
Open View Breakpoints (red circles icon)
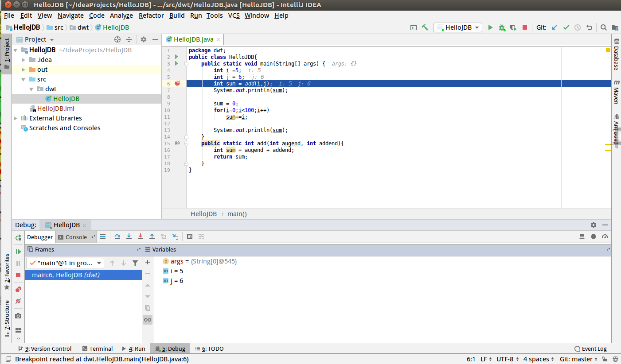(x=18, y=290)
